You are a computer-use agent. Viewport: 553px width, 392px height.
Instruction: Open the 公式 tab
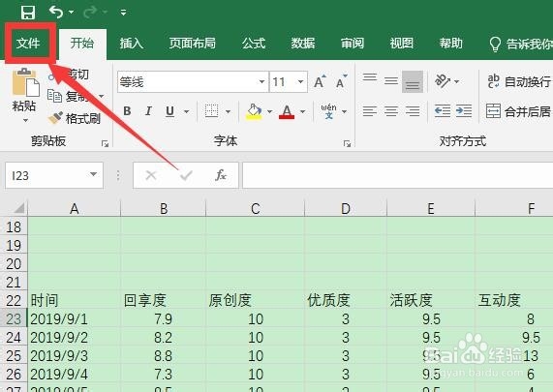click(x=254, y=43)
